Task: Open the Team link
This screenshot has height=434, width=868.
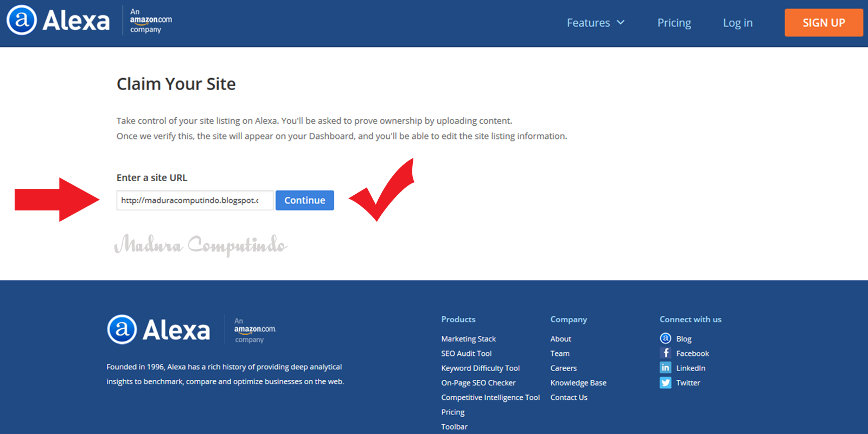Action: tap(560, 353)
